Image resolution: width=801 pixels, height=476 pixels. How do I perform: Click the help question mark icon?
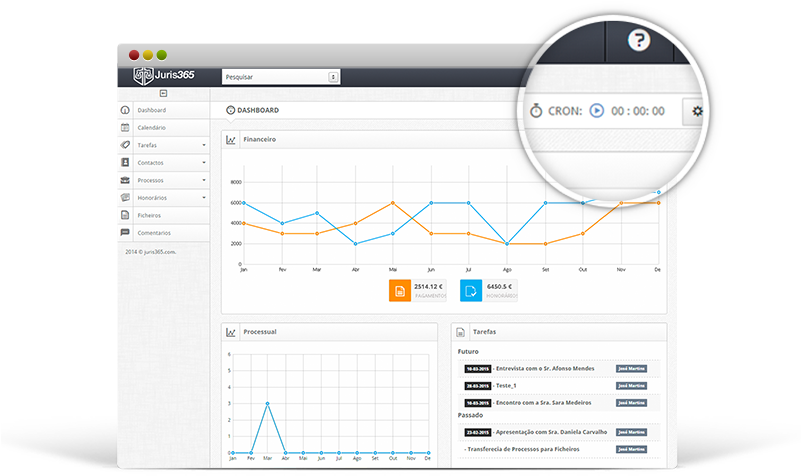639,40
